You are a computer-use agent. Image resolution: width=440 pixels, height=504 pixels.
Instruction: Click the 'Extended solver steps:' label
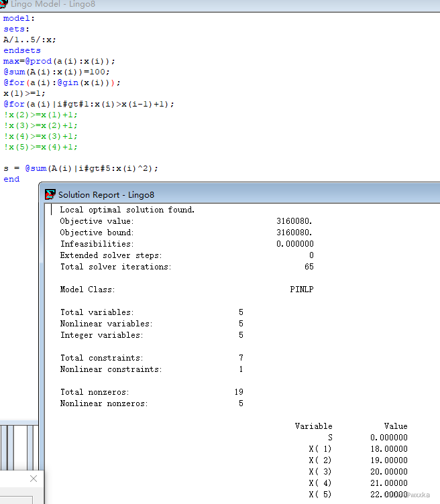click(111, 255)
